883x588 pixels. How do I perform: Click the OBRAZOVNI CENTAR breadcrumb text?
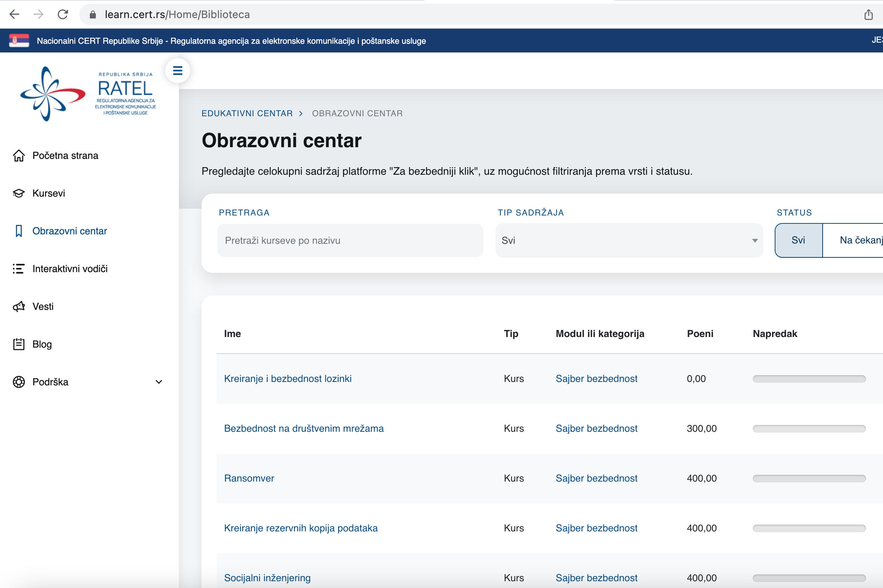[357, 113]
